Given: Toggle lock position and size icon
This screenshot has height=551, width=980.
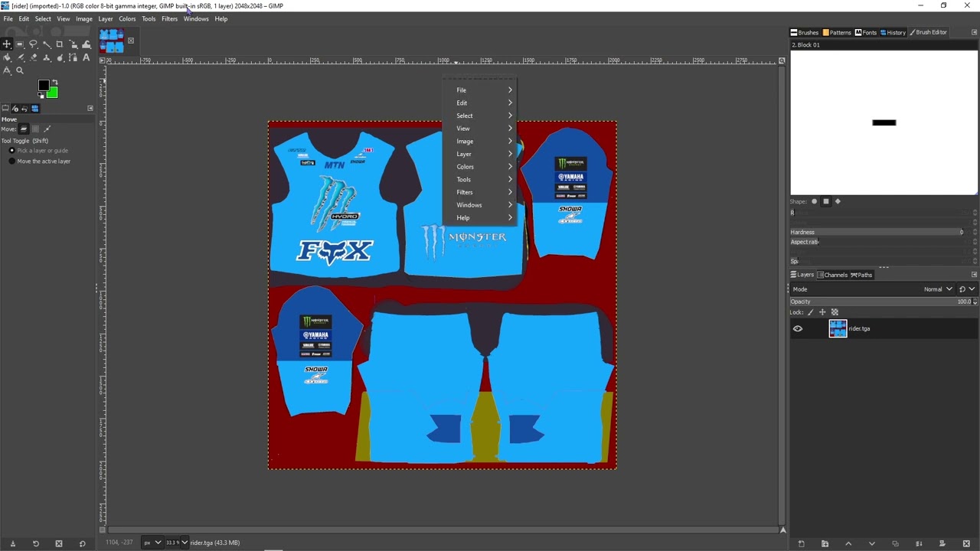Looking at the screenshot, I should [x=822, y=312].
